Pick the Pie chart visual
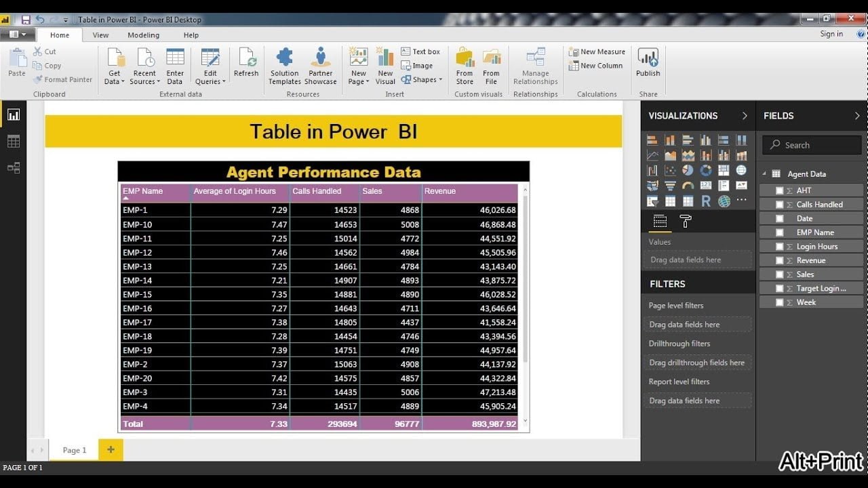Screen dimensions: 868x488 pyautogui.click(x=688, y=170)
